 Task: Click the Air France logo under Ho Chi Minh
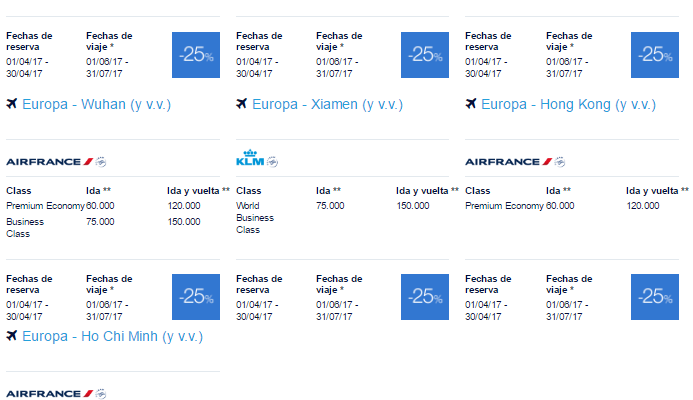point(50,393)
